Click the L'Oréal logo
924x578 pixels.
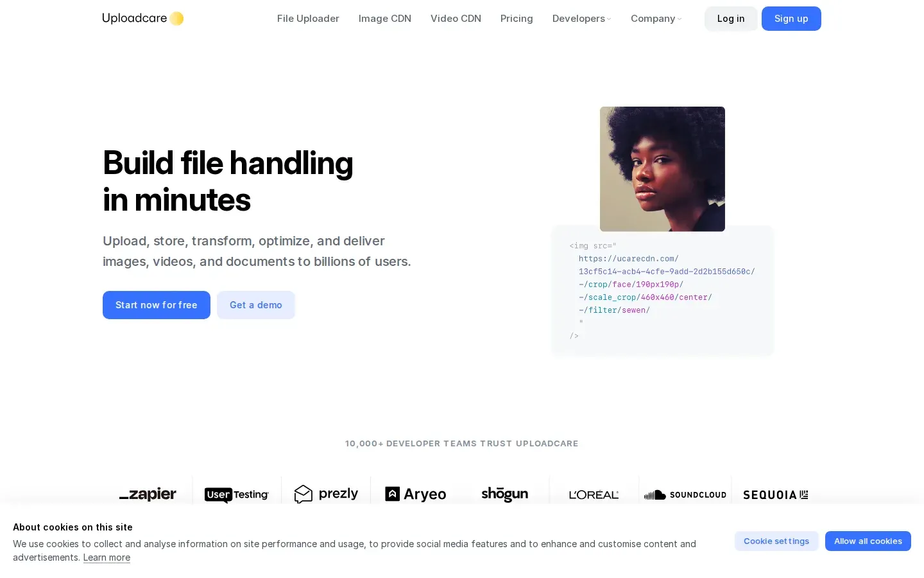coord(594,495)
